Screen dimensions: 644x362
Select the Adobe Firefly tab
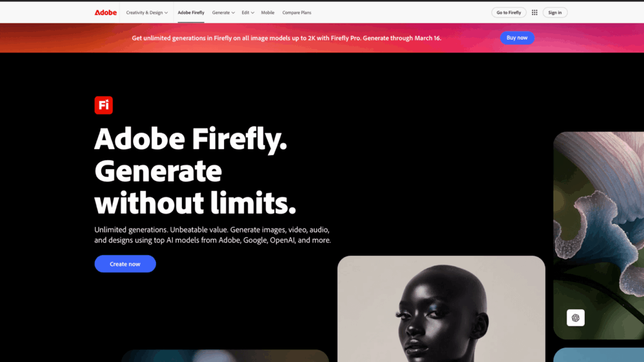191,13
